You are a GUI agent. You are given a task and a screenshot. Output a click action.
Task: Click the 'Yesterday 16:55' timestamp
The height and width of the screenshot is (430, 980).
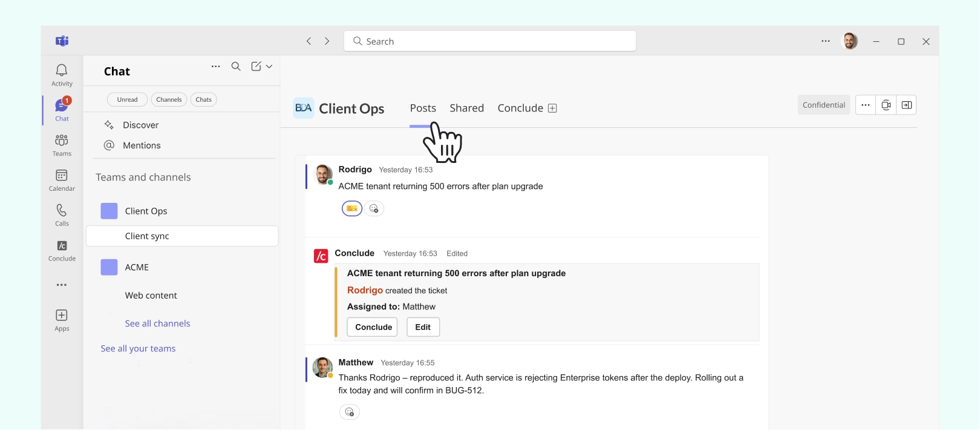(x=408, y=363)
